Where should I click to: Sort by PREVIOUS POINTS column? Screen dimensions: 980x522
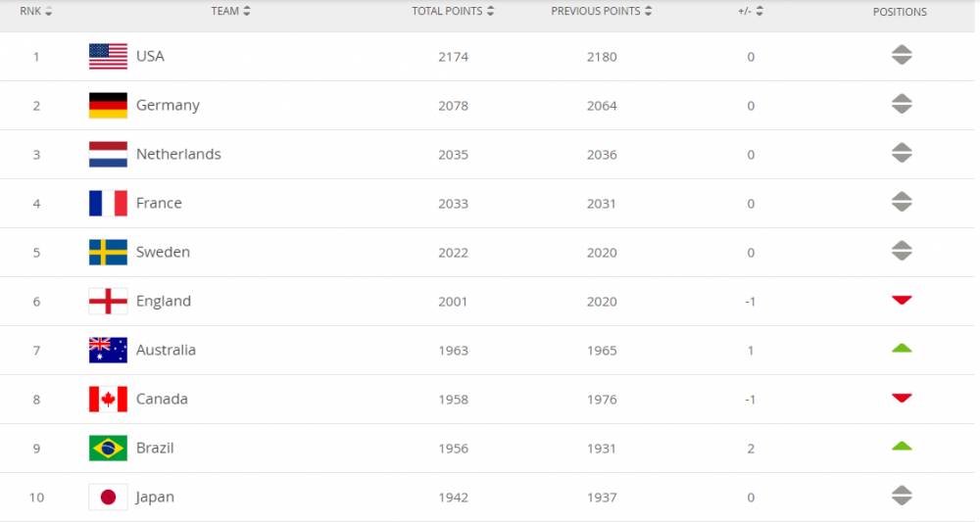(602, 11)
